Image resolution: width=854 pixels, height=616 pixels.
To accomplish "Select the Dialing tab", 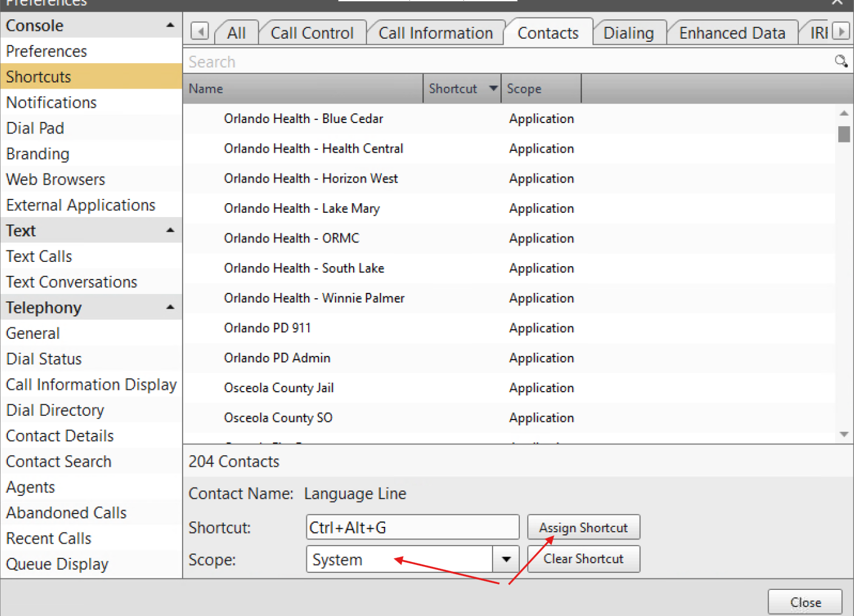I will click(x=628, y=33).
